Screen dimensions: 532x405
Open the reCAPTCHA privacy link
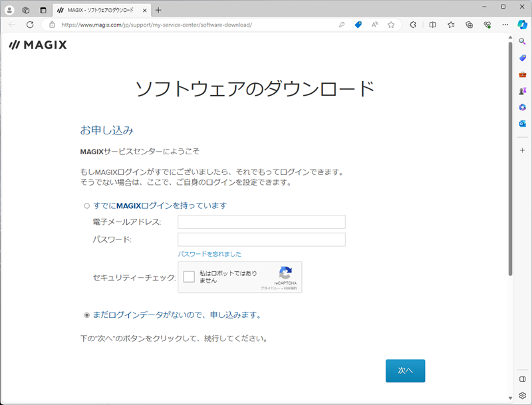click(270, 289)
